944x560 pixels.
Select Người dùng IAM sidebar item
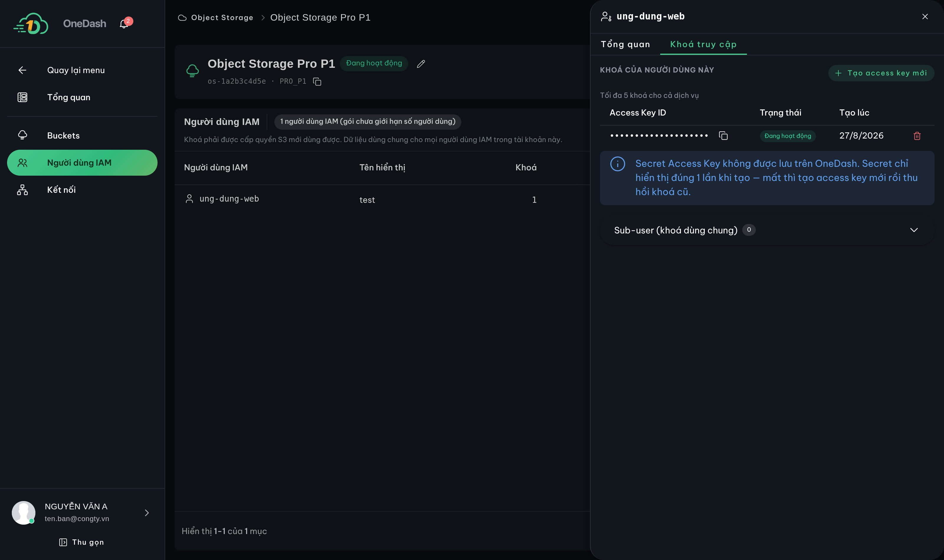82,163
